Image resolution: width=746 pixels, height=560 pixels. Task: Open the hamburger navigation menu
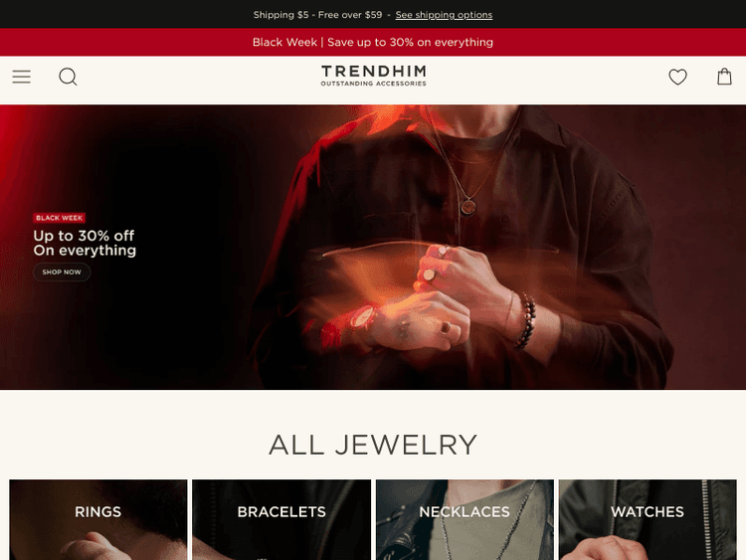point(22,77)
